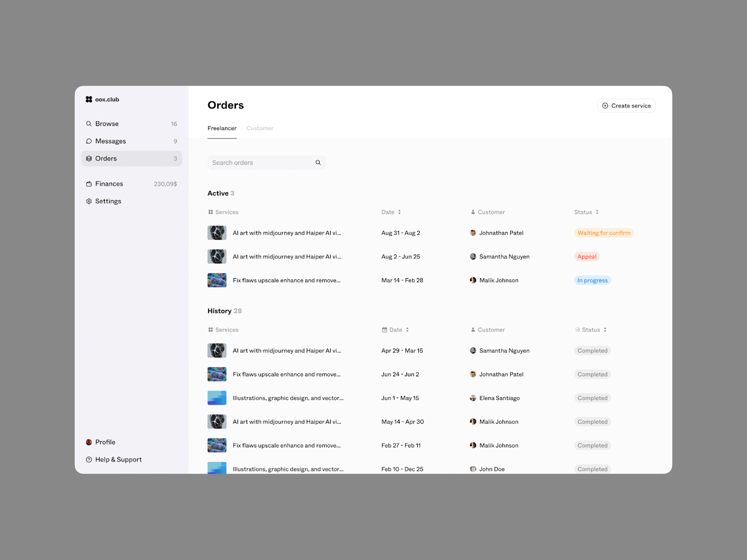Click the Completed badge in the Apr 29 row
This screenshot has width=747, height=560.
click(x=592, y=351)
